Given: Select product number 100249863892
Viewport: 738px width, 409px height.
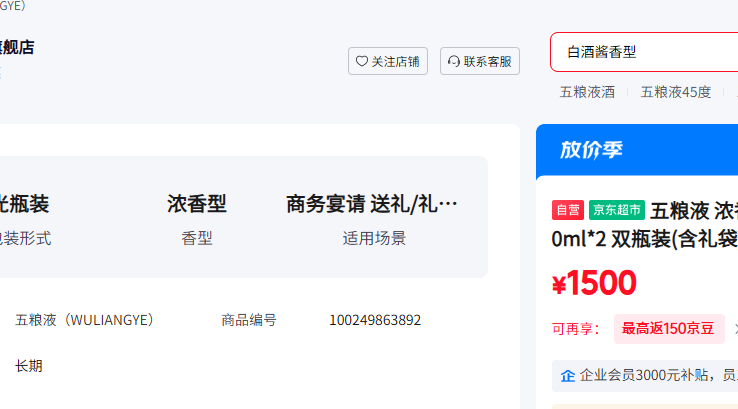Looking at the screenshot, I should (x=375, y=320).
